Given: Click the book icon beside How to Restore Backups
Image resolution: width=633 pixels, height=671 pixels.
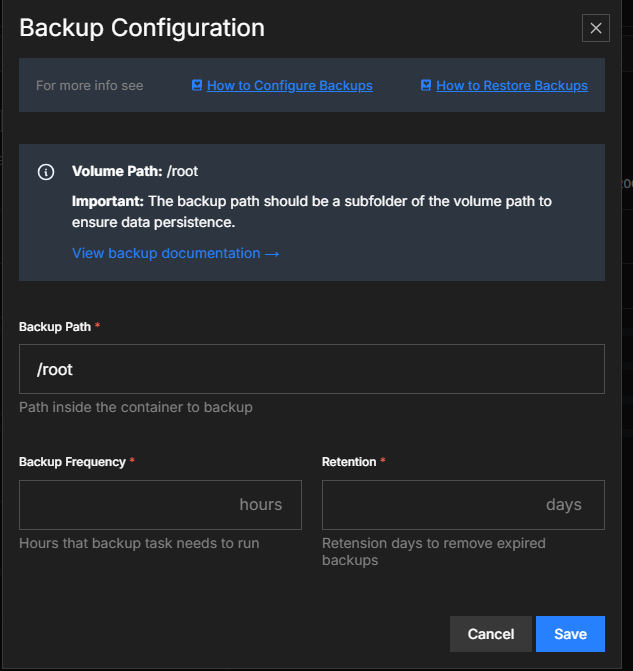Looking at the screenshot, I should [x=426, y=85].
